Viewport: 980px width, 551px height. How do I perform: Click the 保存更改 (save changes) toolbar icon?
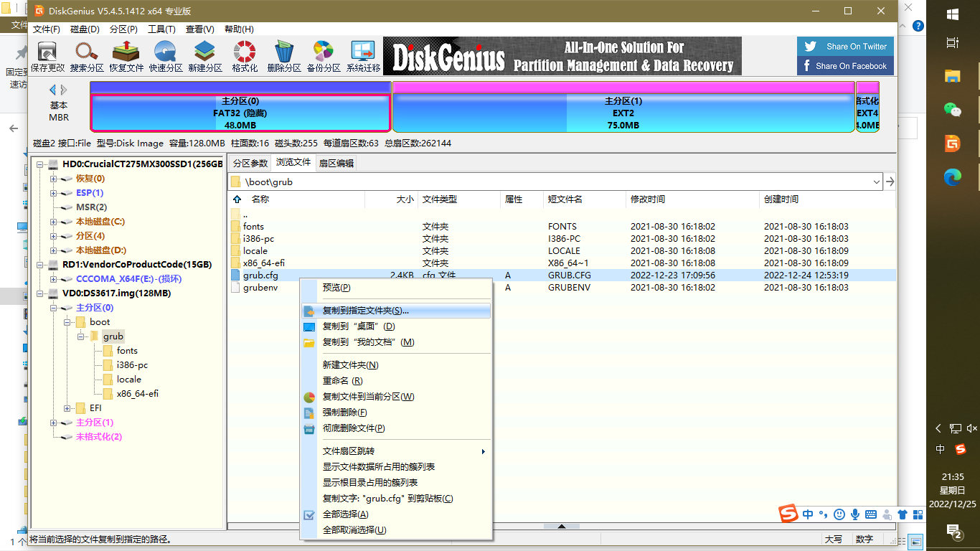pyautogui.click(x=47, y=56)
